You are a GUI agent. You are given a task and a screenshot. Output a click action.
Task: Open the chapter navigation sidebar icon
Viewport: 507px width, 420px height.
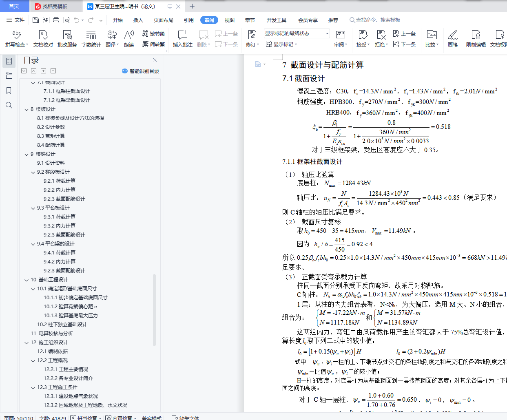pyautogui.click(x=9, y=76)
